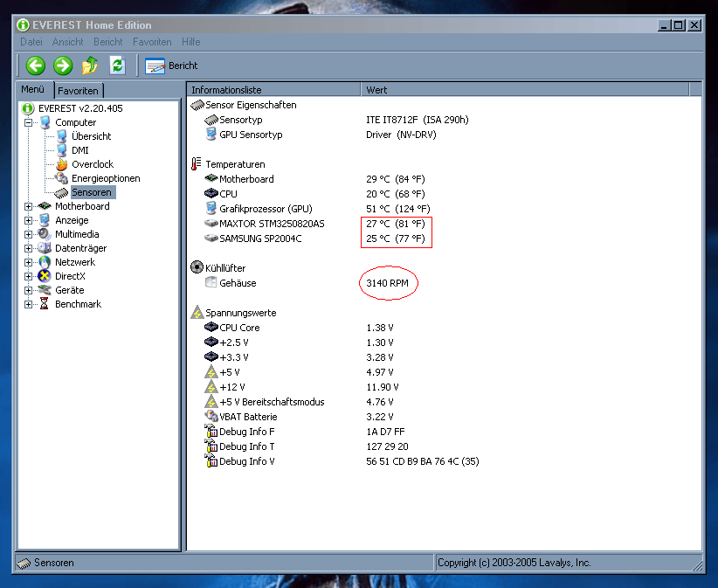Screen dimensions: 718x588
Task: Click the Geräte devices icon
Action: (45, 290)
